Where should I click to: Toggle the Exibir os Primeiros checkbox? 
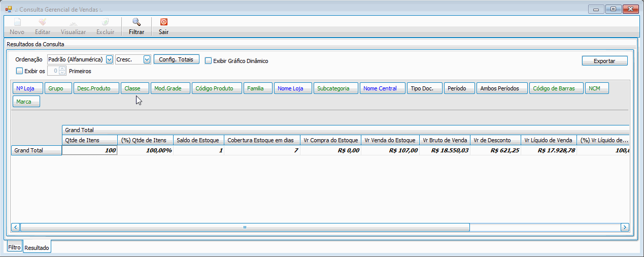click(x=20, y=71)
